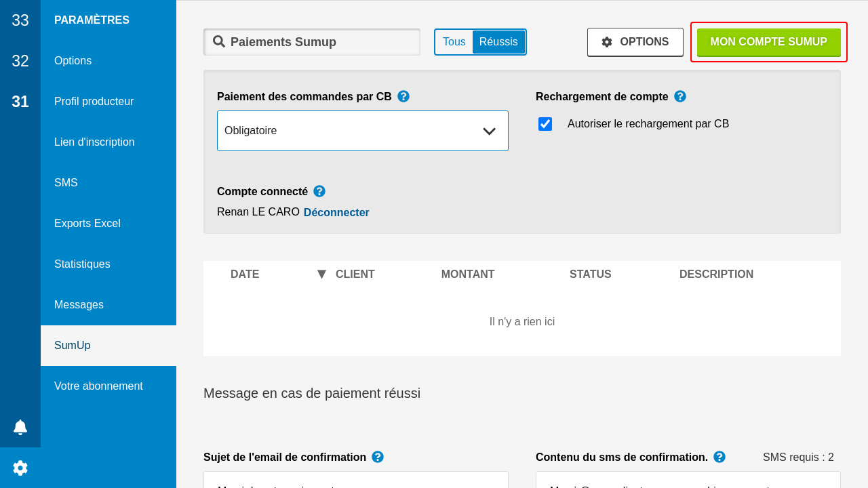Open the OPTIONS button
This screenshot has width=868, height=488.
635,42
